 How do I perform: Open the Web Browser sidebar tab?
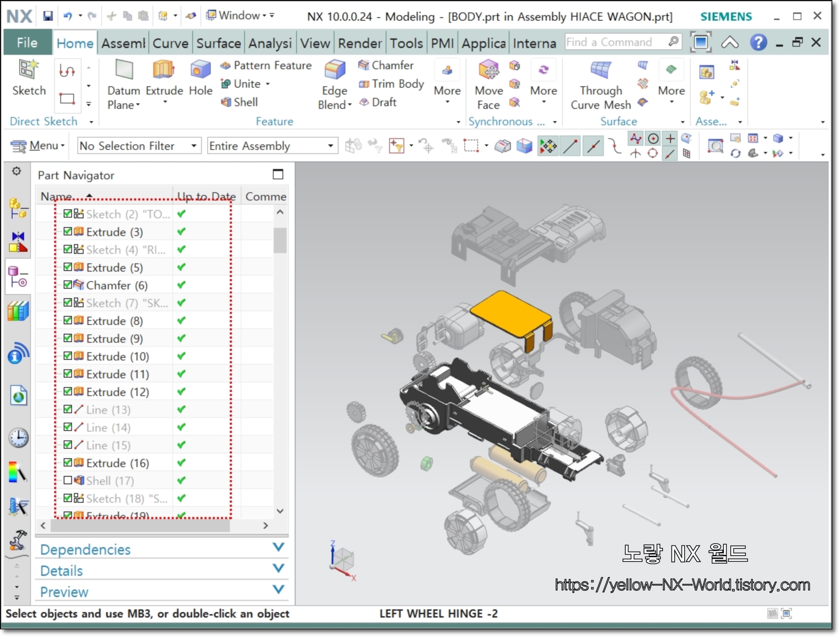(x=18, y=396)
